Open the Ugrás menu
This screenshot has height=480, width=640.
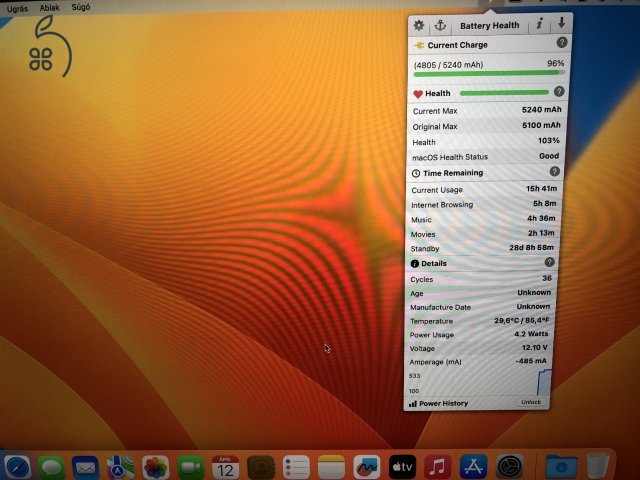point(17,9)
